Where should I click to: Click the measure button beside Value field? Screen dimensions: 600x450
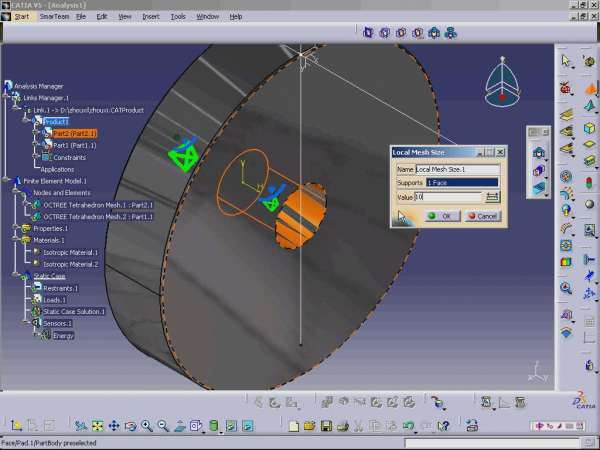(492, 197)
